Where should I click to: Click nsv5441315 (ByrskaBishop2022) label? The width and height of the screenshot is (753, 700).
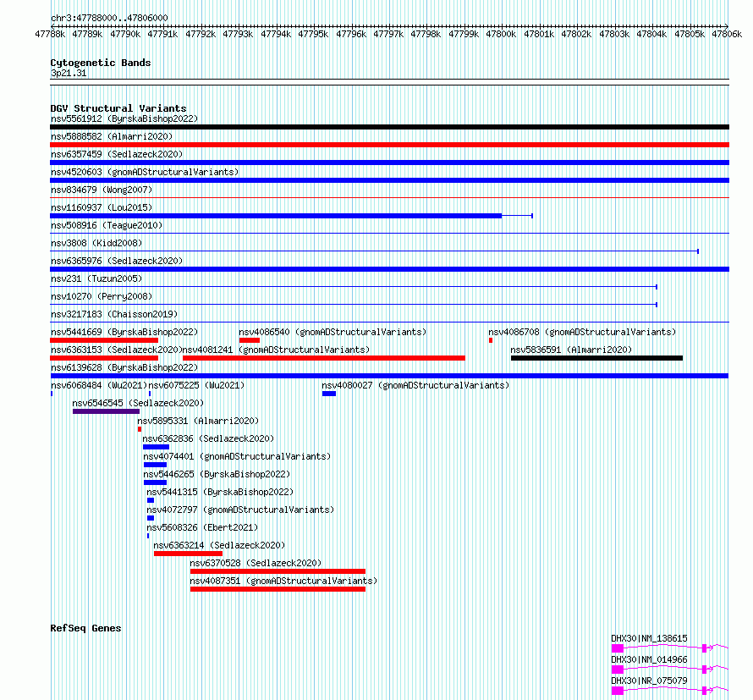point(220,492)
